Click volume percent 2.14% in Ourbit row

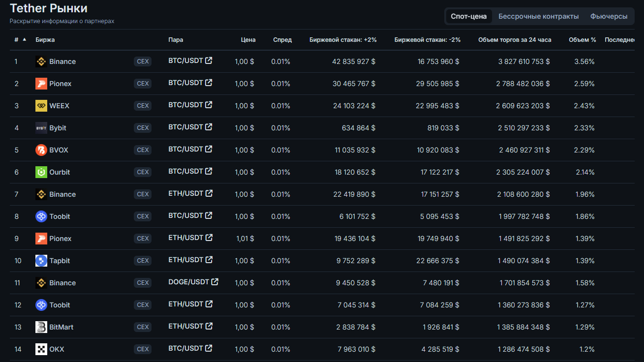coord(585,172)
